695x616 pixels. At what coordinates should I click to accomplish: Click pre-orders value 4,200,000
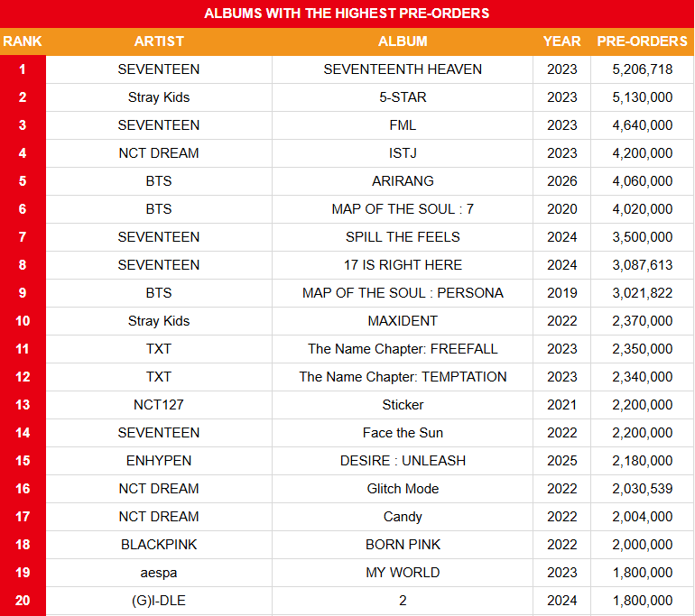643,153
